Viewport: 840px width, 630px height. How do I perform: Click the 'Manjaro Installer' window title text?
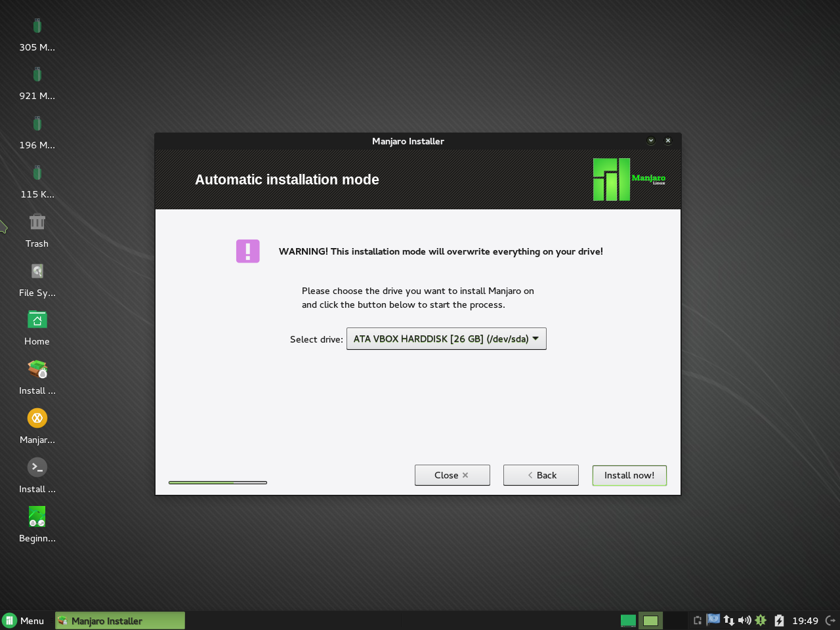coord(408,141)
